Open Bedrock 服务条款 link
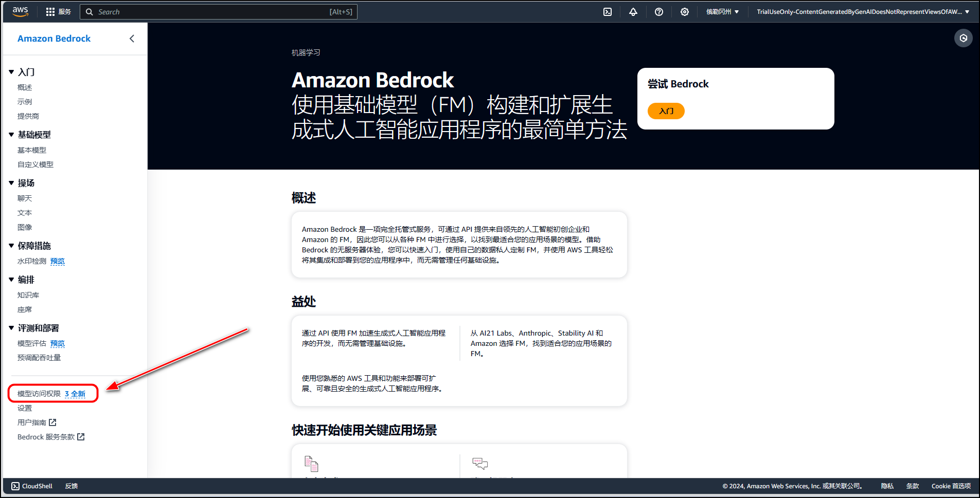The width and height of the screenshot is (980, 498). [46, 437]
